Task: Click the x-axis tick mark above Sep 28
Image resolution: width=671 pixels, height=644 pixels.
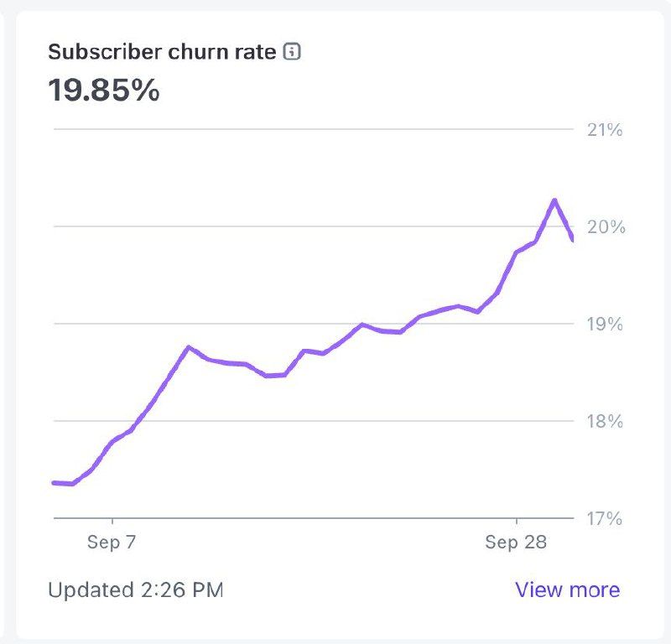Action: 515,522
